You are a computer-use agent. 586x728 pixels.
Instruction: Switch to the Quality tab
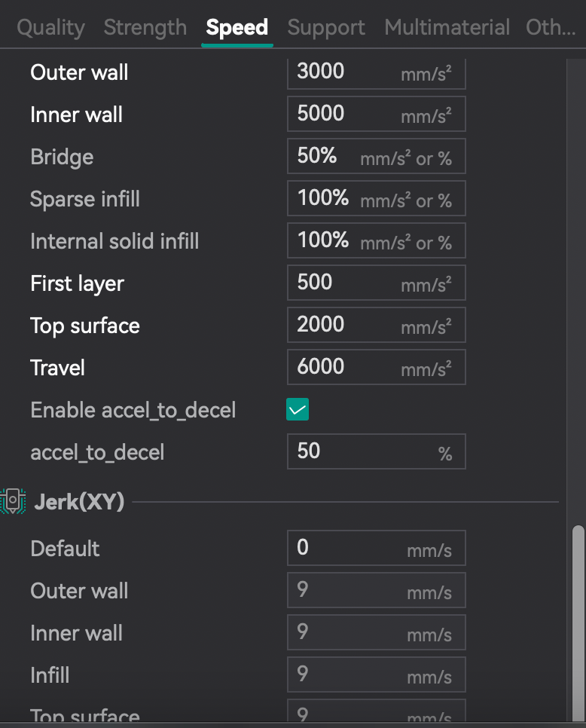point(50,28)
